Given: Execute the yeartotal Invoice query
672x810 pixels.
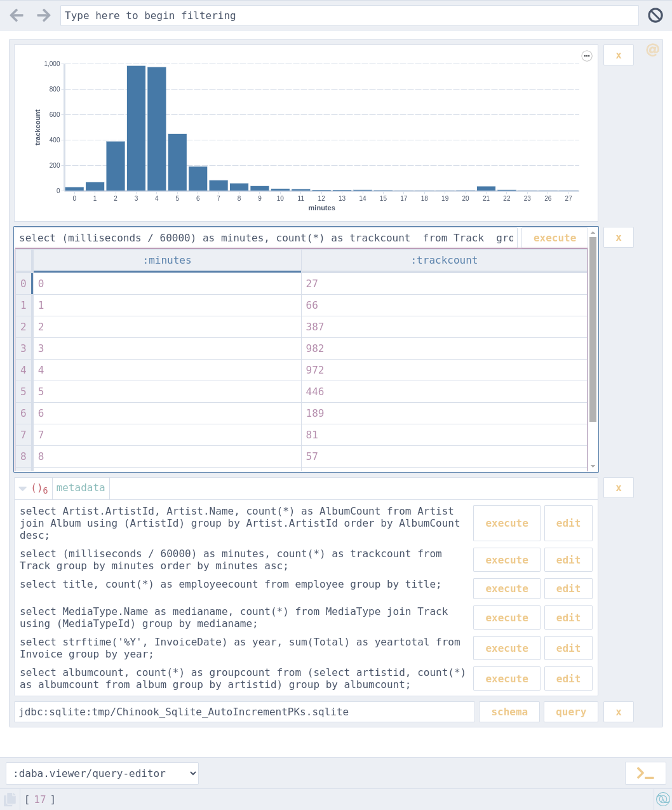Looking at the screenshot, I should click(507, 648).
